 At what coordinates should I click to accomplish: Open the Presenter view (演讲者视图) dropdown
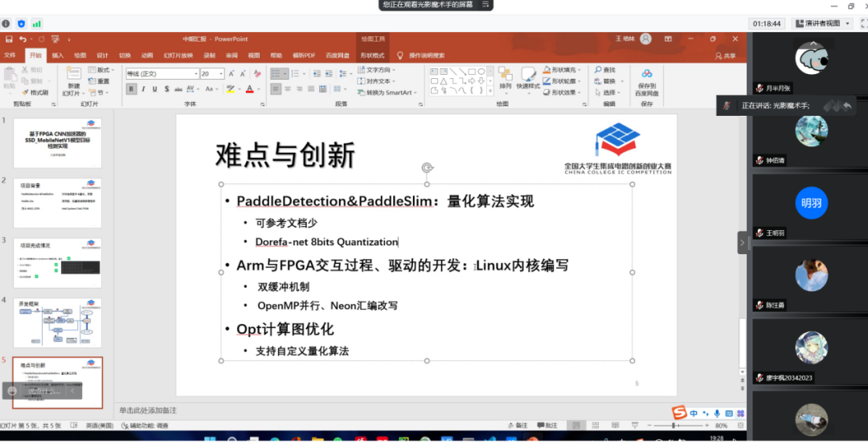click(822, 23)
